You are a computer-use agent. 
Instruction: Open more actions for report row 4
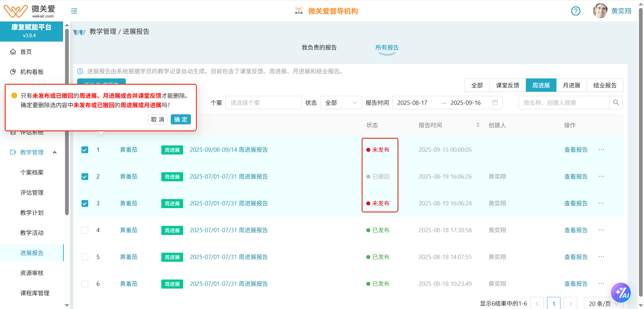601,230
